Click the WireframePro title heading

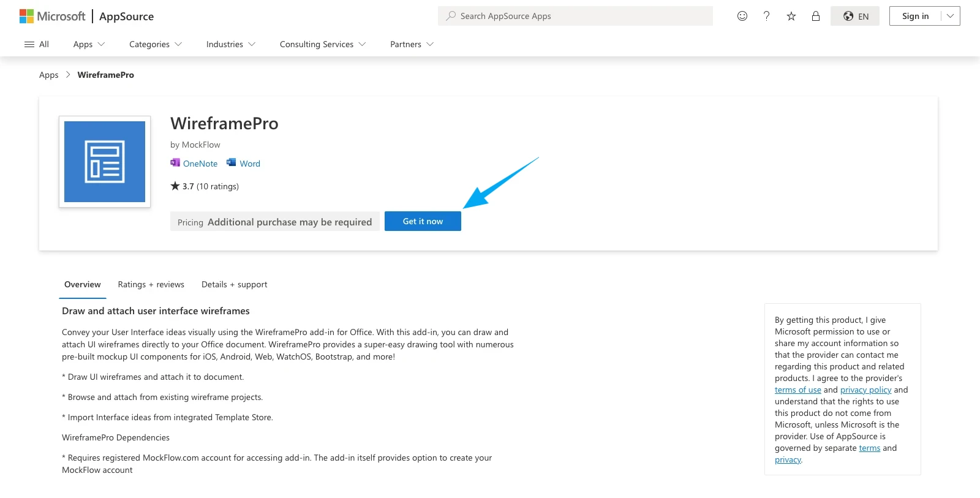pos(224,124)
